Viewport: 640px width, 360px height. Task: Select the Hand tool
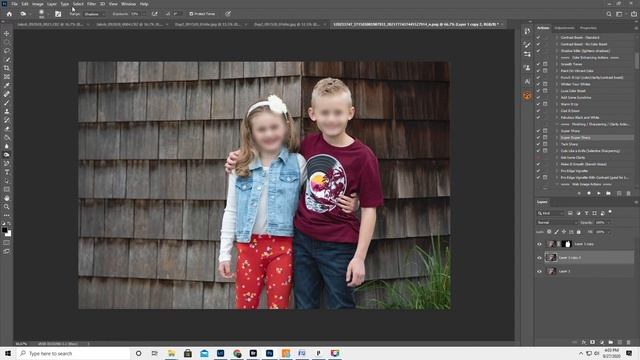[7, 198]
